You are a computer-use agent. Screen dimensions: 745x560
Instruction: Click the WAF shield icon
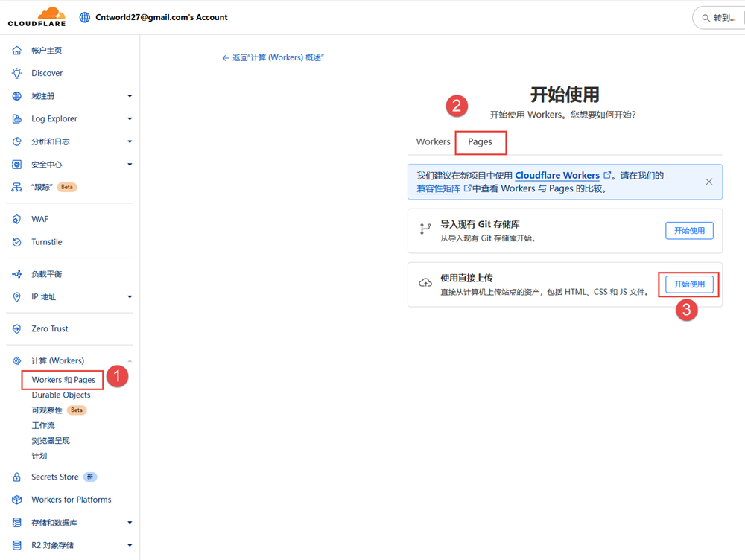(16, 219)
